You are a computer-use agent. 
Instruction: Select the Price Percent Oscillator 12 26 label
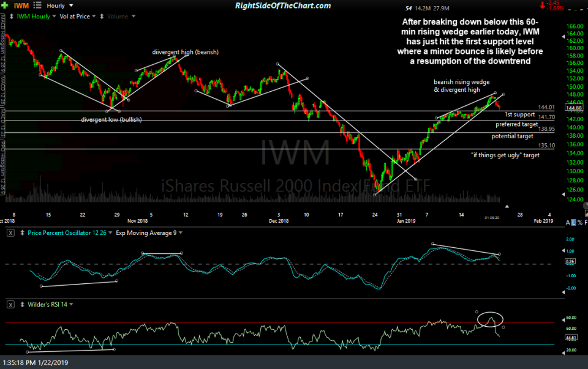pyautogui.click(x=67, y=233)
